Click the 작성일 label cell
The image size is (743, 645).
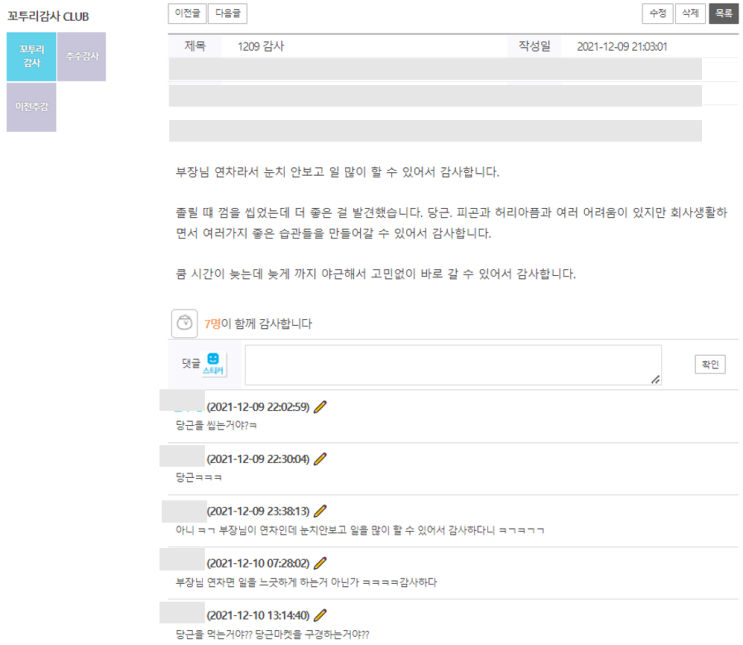[534, 46]
